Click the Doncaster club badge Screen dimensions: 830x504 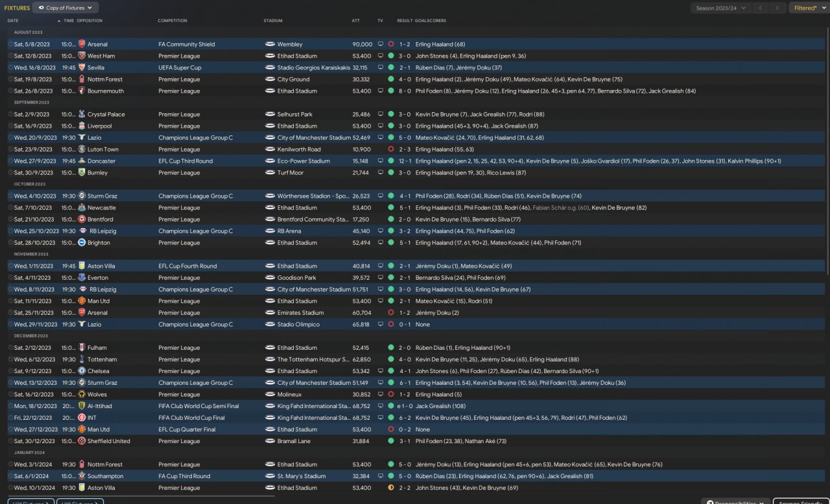82,161
